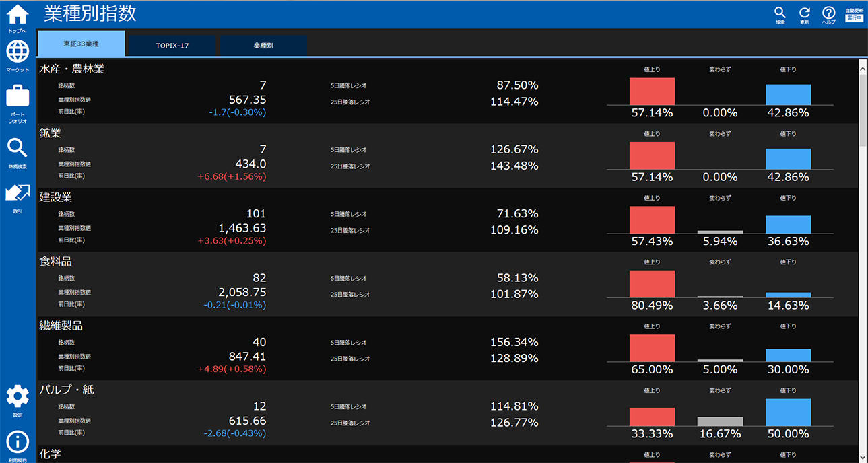
Task: Click 建設業 advancers figure 57.43%
Action: coord(652,241)
